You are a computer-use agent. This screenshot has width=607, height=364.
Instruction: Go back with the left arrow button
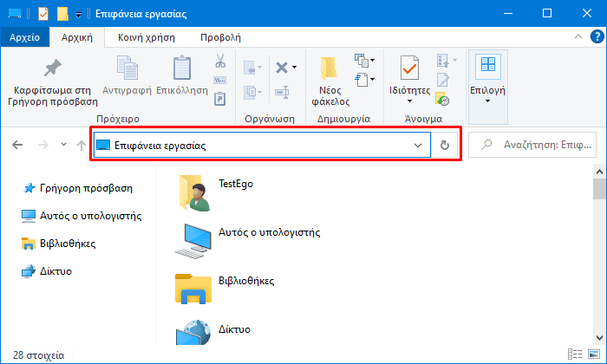pyautogui.click(x=17, y=145)
